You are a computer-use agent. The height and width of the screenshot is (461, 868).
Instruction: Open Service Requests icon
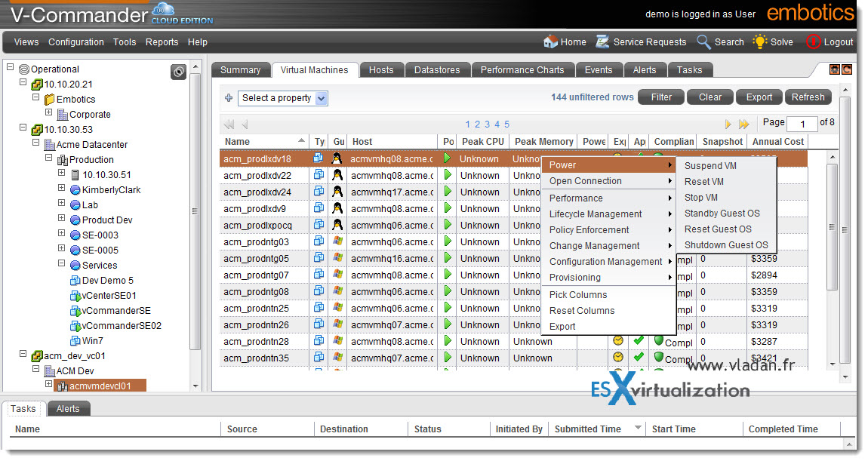coord(602,41)
